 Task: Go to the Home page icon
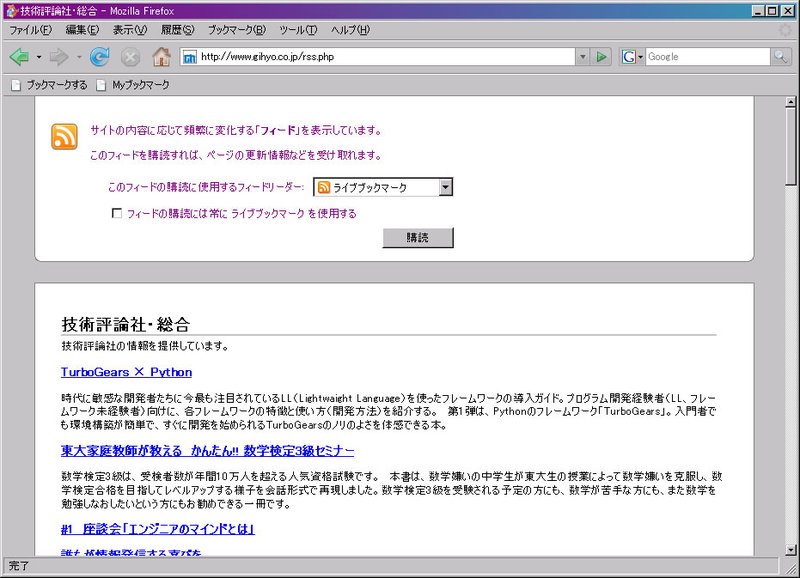pyautogui.click(x=161, y=57)
